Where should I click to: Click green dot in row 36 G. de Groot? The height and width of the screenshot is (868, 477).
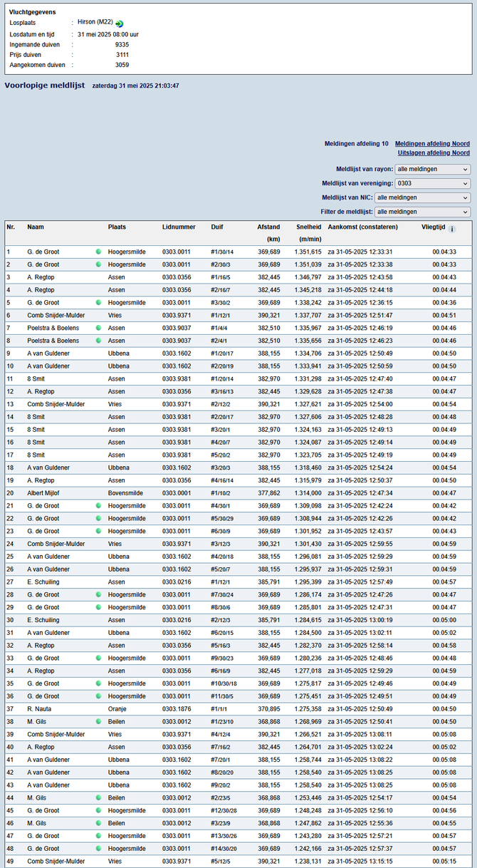click(x=98, y=696)
